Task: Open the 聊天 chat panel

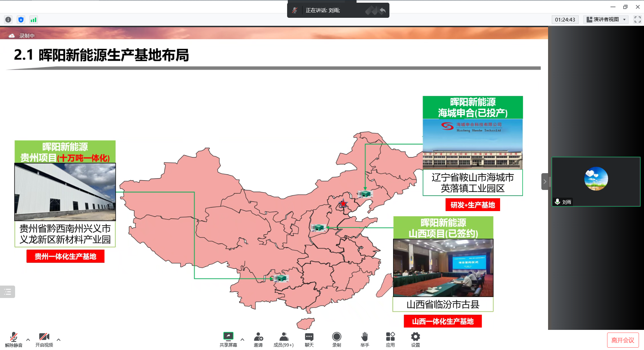Action: pyautogui.click(x=309, y=340)
